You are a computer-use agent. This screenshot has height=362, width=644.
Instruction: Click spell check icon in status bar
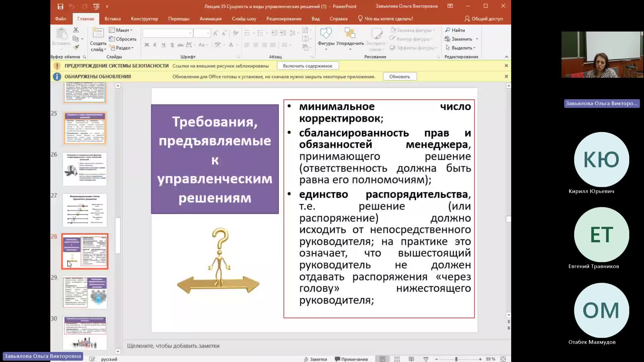(92, 359)
